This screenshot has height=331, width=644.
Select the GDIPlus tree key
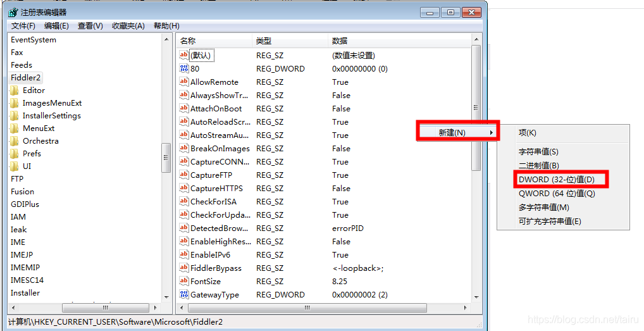[x=25, y=204]
